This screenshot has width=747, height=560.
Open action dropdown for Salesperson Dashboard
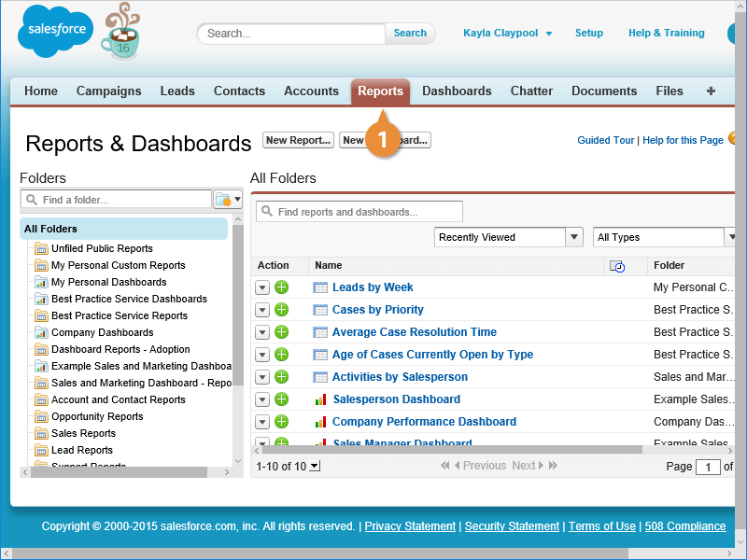click(262, 399)
